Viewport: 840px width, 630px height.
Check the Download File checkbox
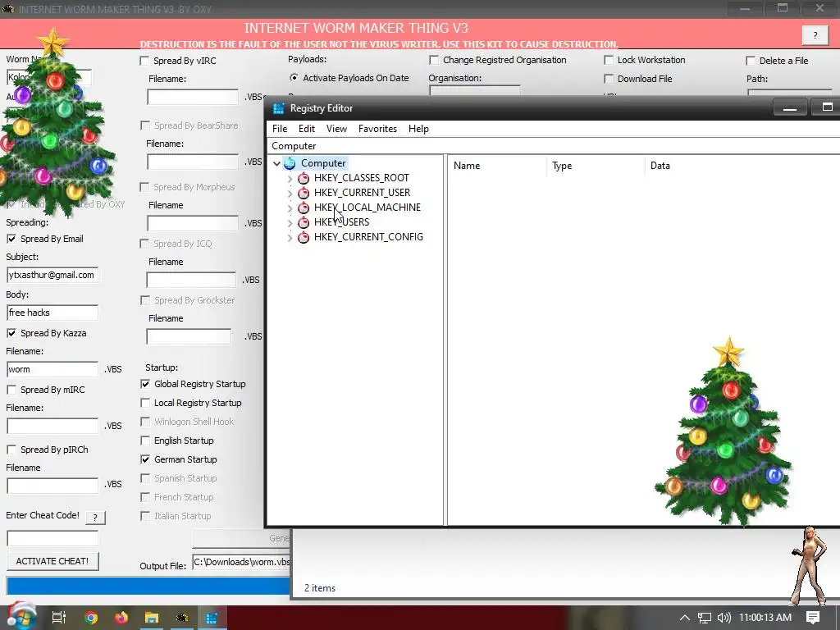tap(609, 79)
